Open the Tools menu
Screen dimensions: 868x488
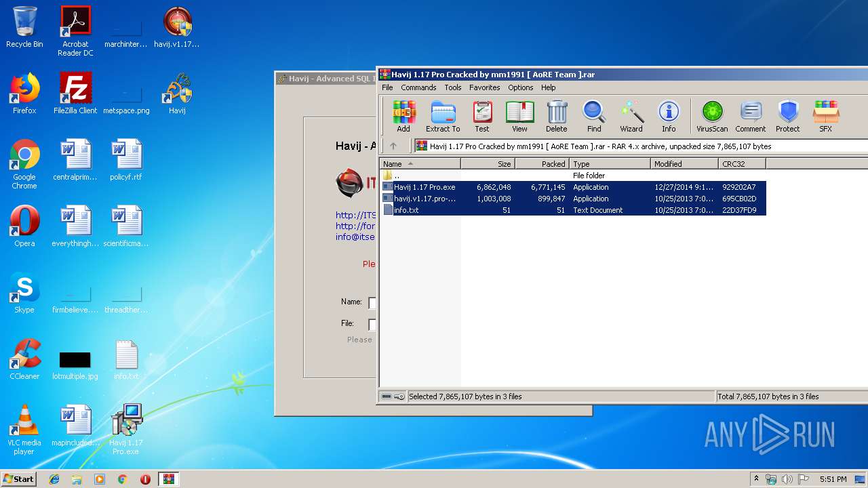coord(453,87)
